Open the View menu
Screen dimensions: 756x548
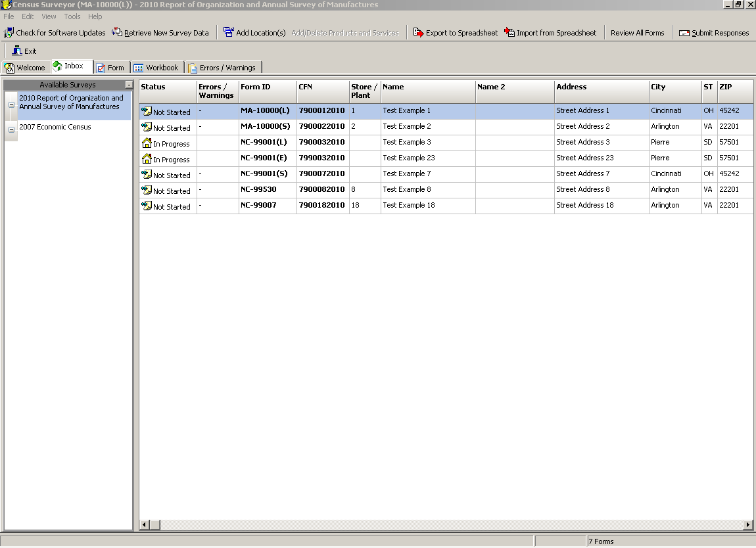49,16
